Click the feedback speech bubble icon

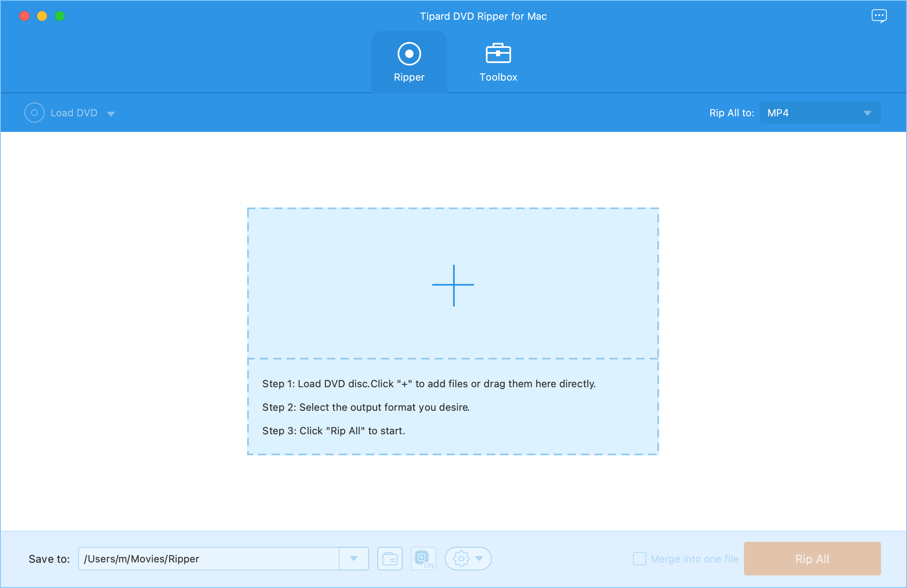879,16
